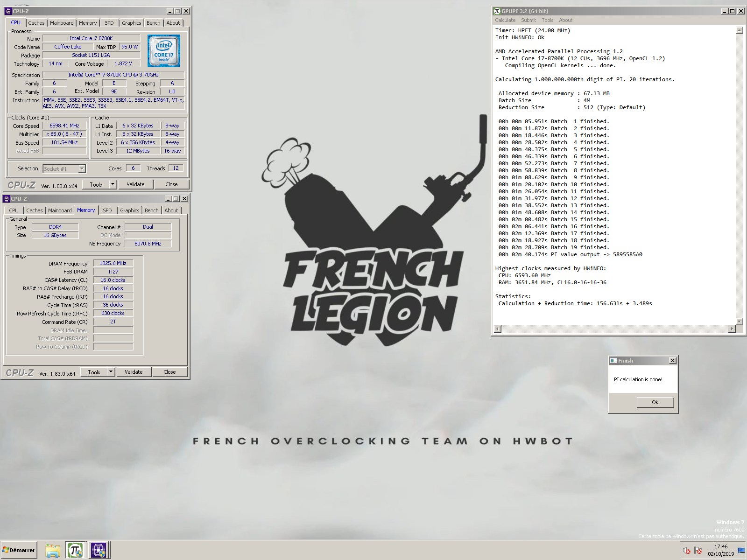This screenshot has height=560, width=747.
Task: Open Caches tab in lower CPU-Z window
Action: [34, 210]
